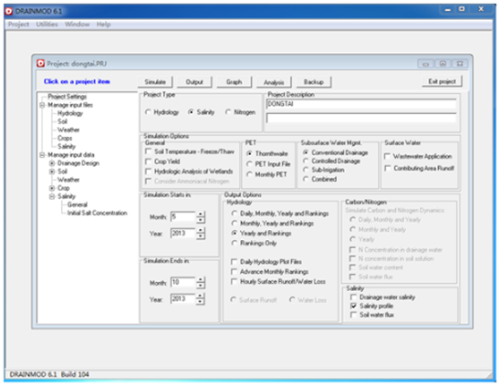The width and height of the screenshot is (500, 386).
Task: Select the Salinity project type radio
Action: click(191, 112)
